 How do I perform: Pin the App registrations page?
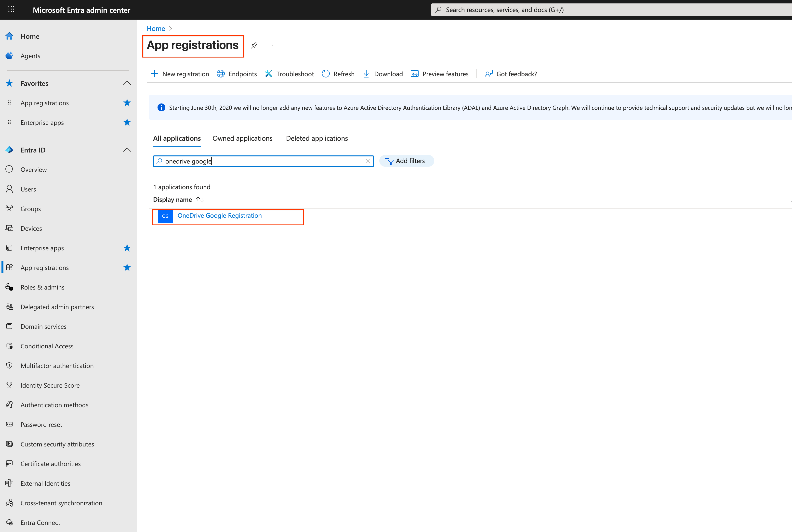pos(254,45)
